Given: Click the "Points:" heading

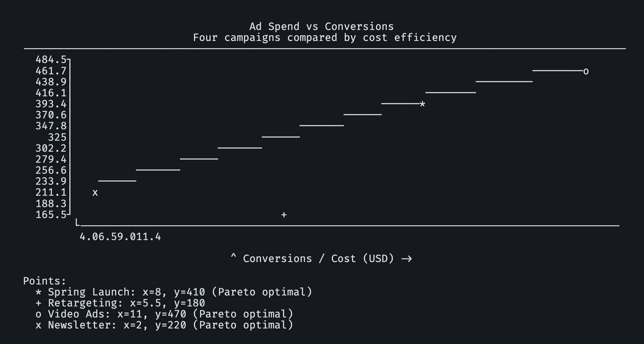Looking at the screenshot, I should point(45,281).
